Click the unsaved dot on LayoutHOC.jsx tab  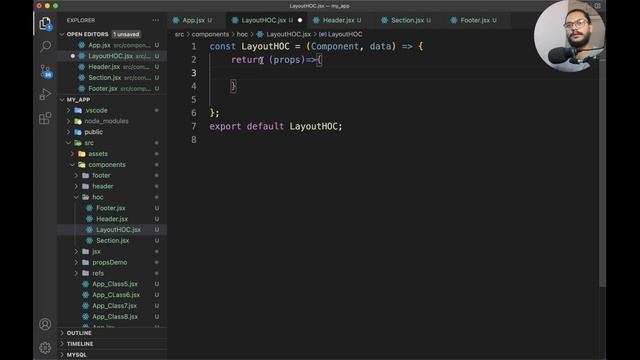click(x=300, y=20)
